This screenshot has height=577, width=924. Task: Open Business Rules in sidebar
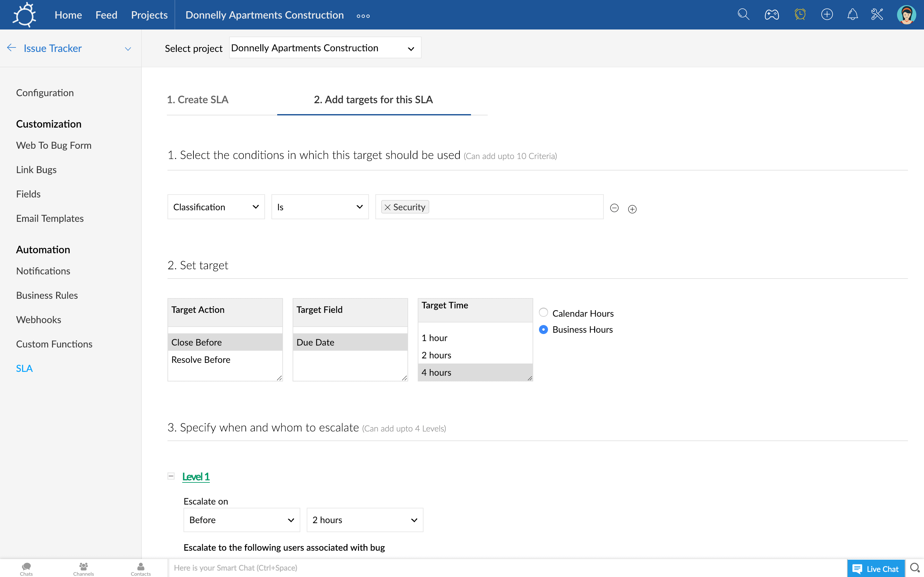coord(47,295)
